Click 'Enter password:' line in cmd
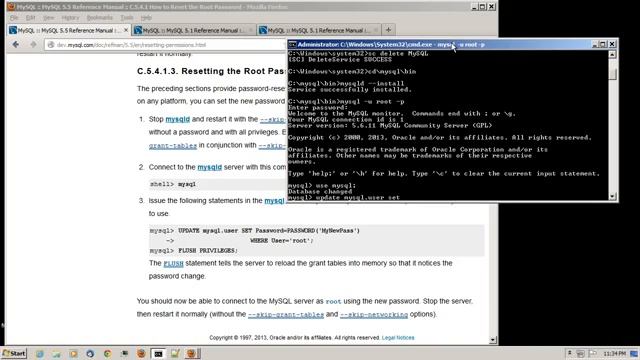The width and height of the screenshot is (640, 360). pyautogui.click(x=318, y=107)
